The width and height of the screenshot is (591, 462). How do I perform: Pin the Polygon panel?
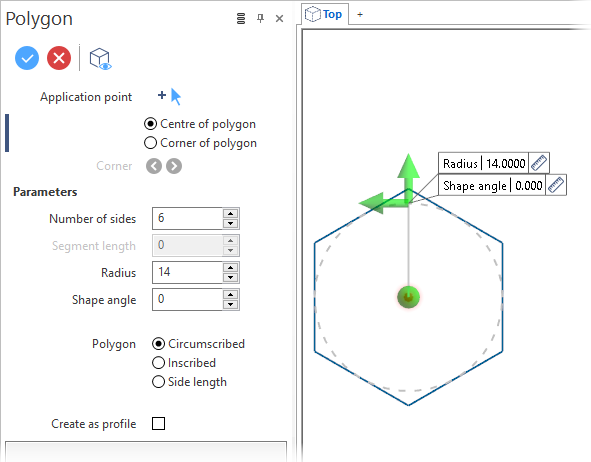pos(260,18)
